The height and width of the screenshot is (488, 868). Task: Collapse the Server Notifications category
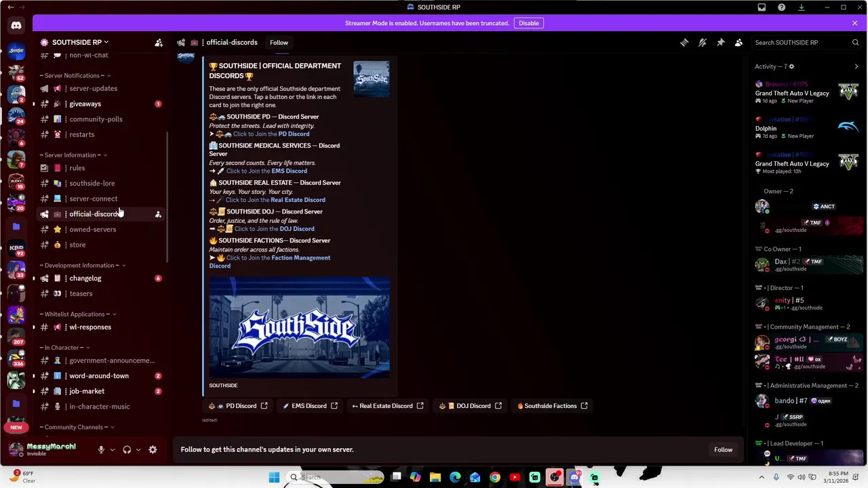[x=75, y=75]
